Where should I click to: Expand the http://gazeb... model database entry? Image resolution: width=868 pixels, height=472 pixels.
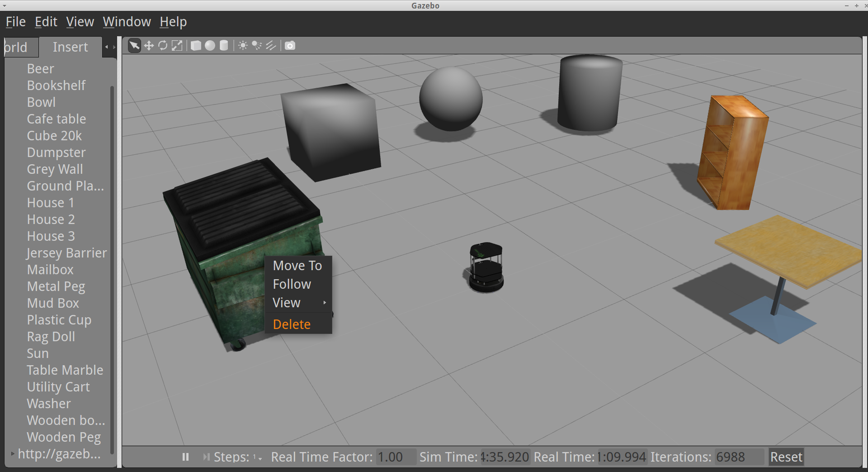click(13, 453)
